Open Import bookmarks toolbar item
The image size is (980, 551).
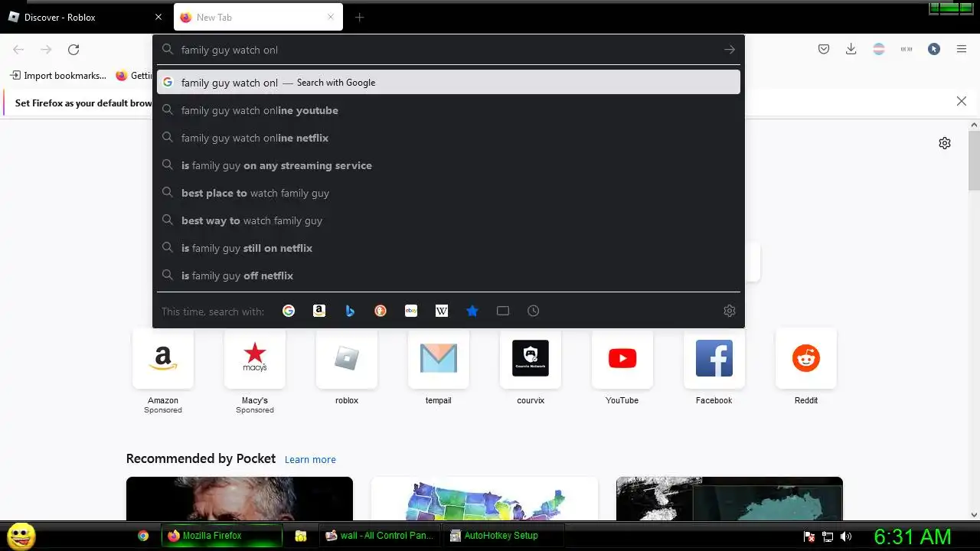pyautogui.click(x=58, y=76)
